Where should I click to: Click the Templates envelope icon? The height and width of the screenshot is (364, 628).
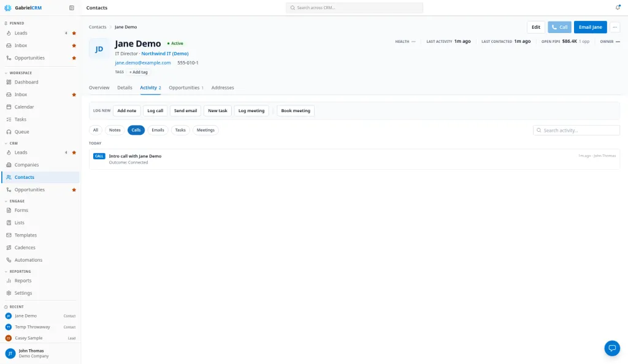click(x=9, y=235)
